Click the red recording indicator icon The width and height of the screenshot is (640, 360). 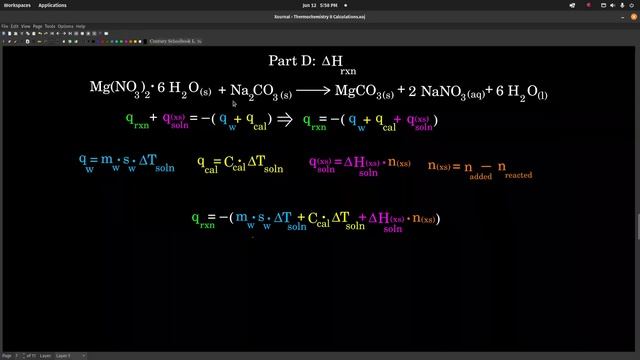pyautogui.click(x=589, y=5)
